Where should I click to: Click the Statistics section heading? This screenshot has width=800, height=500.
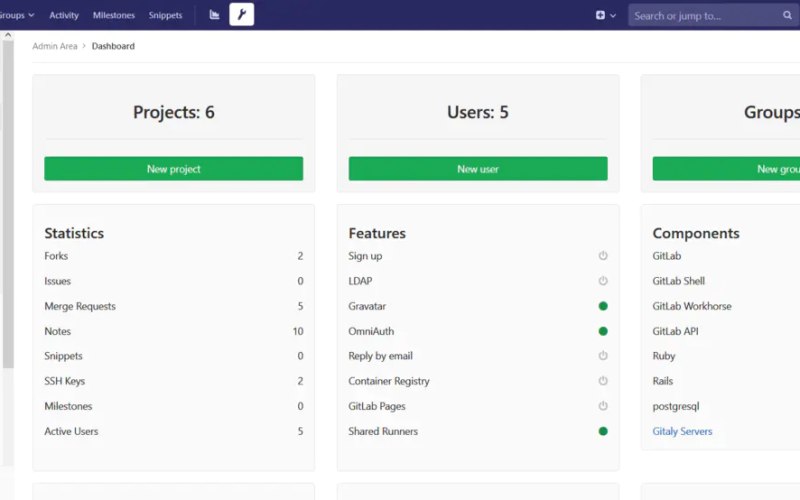coord(74,233)
